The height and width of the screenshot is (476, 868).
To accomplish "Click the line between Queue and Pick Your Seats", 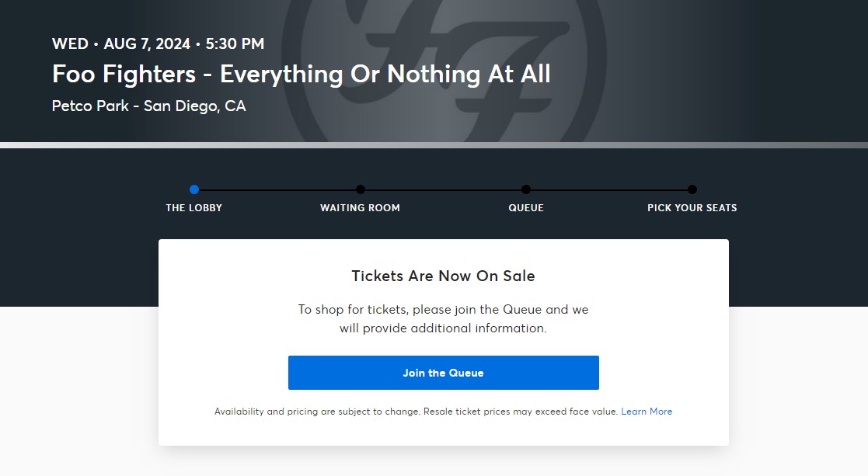I will [609, 189].
